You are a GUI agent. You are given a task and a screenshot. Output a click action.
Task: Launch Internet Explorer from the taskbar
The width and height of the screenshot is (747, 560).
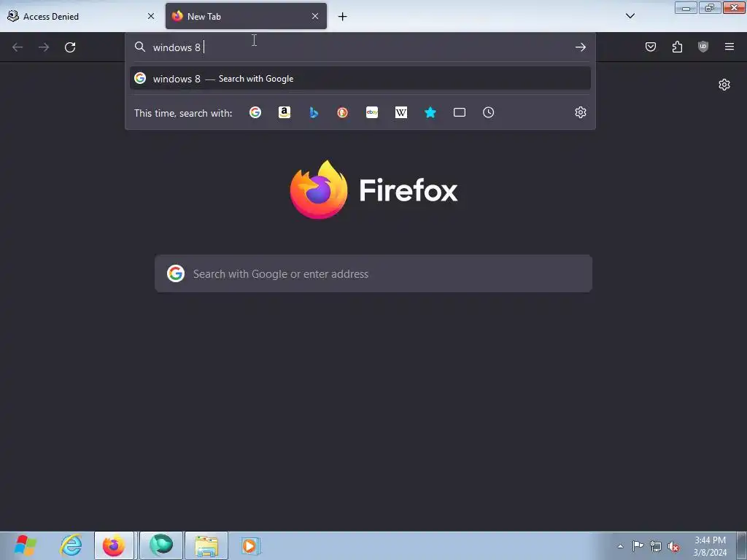tap(71, 545)
